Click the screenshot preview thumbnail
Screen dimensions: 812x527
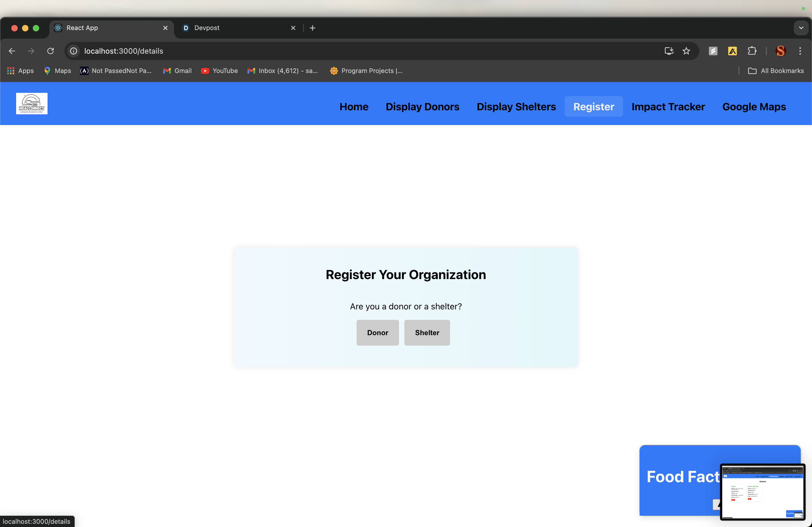pyautogui.click(x=763, y=492)
